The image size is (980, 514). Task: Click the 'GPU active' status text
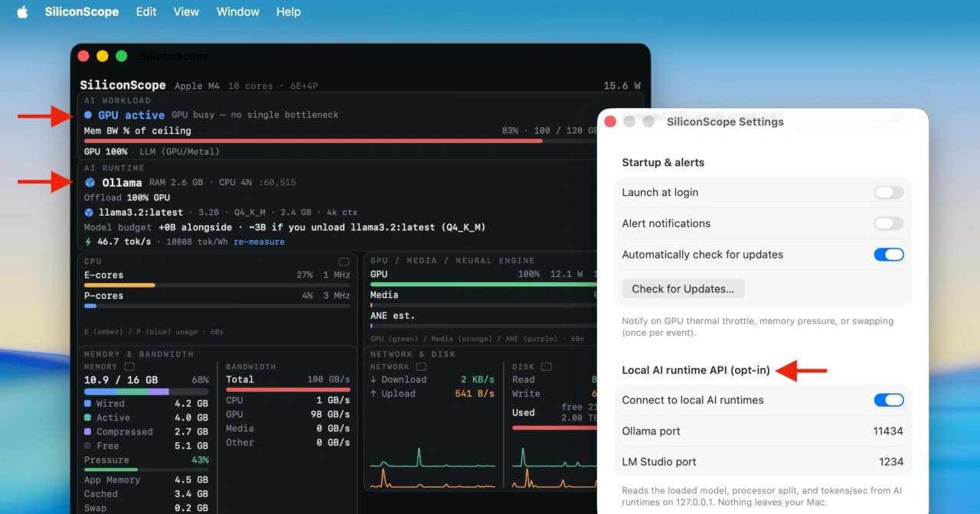coord(131,115)
